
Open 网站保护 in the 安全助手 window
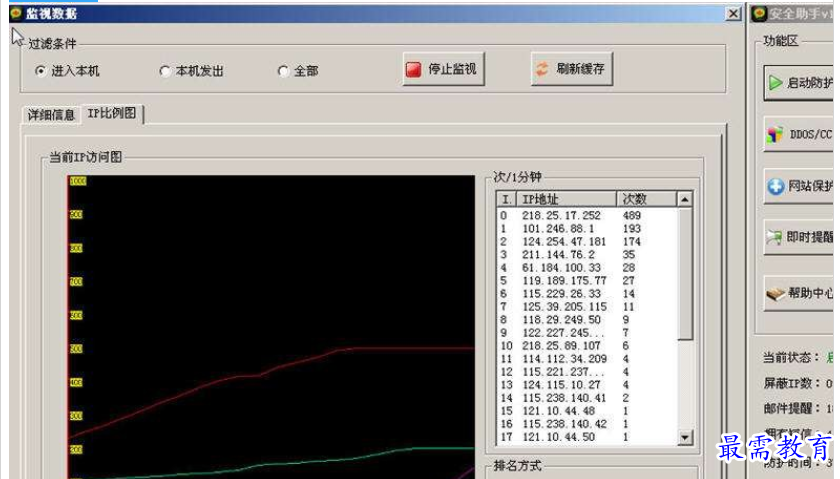click(799, 186)
